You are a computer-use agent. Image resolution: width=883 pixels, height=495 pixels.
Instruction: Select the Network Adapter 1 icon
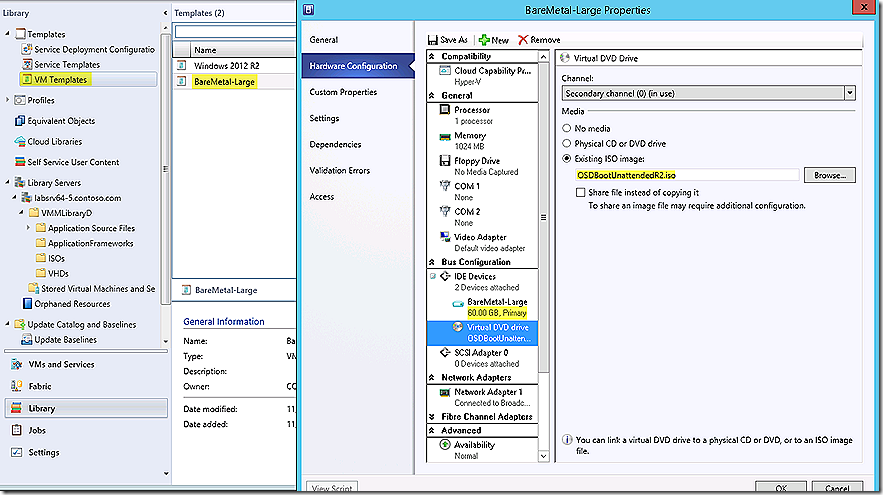445,393
